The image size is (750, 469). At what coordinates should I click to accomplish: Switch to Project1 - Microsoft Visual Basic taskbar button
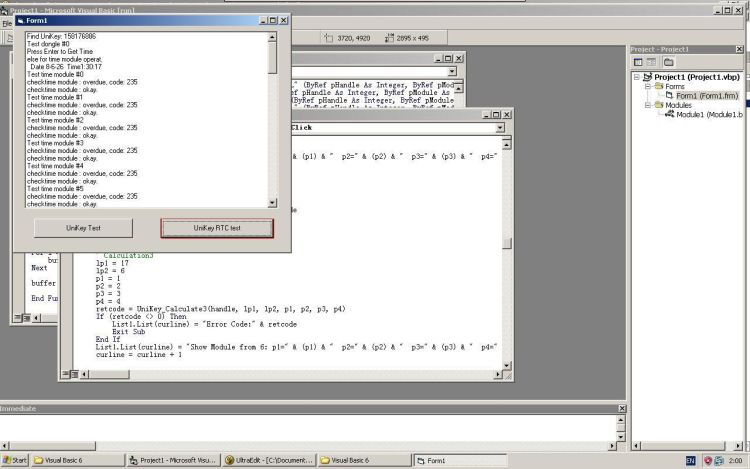point(174,460)
